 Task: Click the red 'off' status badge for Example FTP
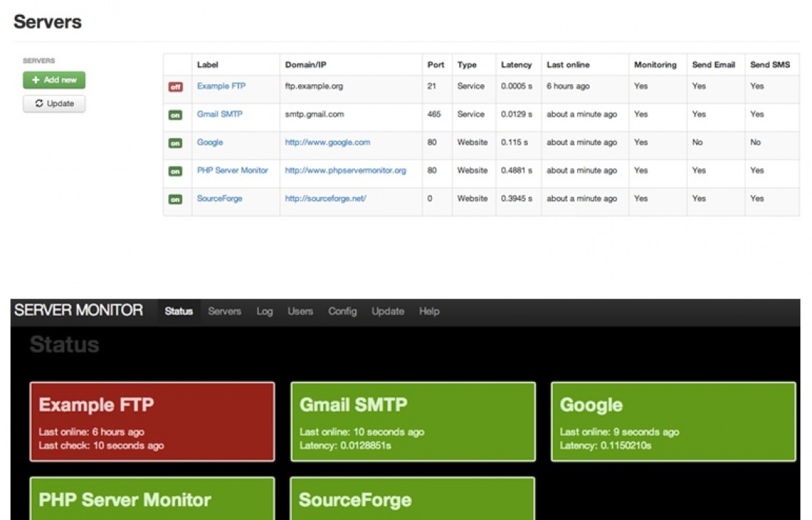[175, 86]
